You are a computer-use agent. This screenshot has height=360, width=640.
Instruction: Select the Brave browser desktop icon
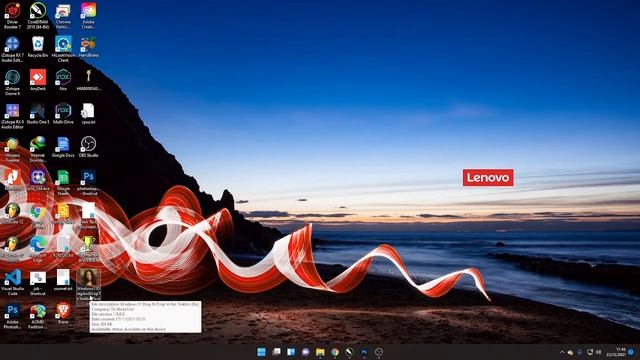click(63, 314)
